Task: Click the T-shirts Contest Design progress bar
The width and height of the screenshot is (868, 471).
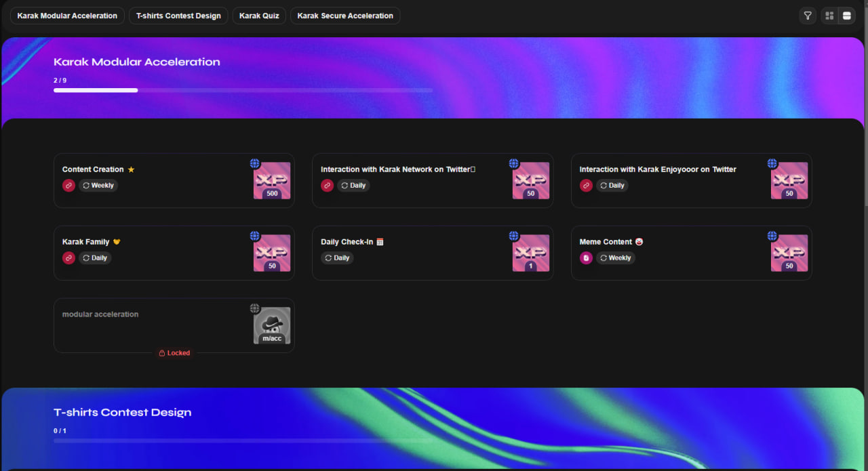Action: 243,441
